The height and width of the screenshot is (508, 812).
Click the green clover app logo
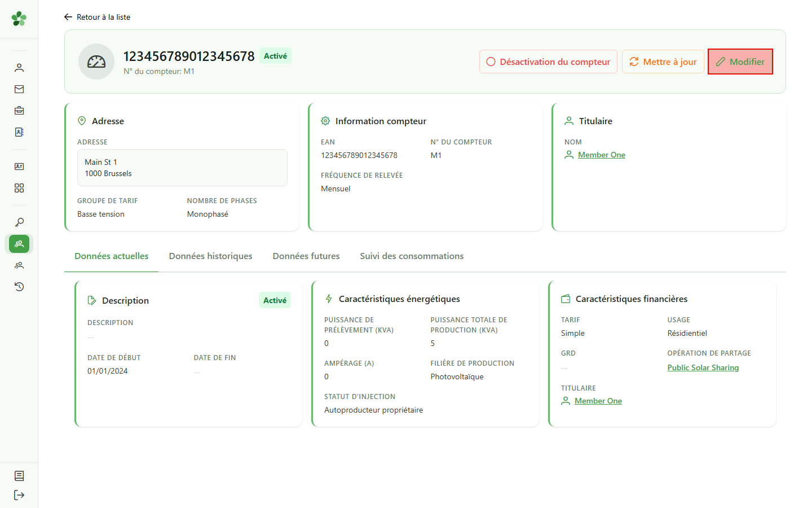coord(19,19)
